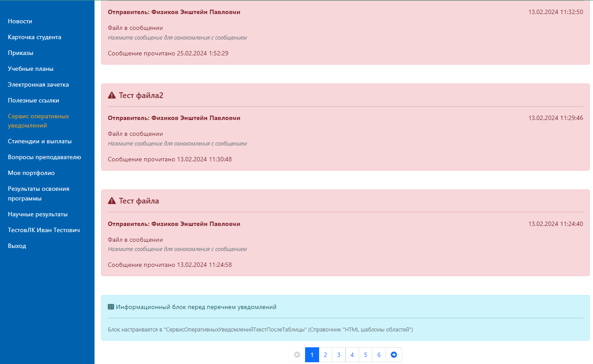Open Электронная зачетка section
Image resolution: width=593 pixels, height=364 pixels.
click(38, 84)
